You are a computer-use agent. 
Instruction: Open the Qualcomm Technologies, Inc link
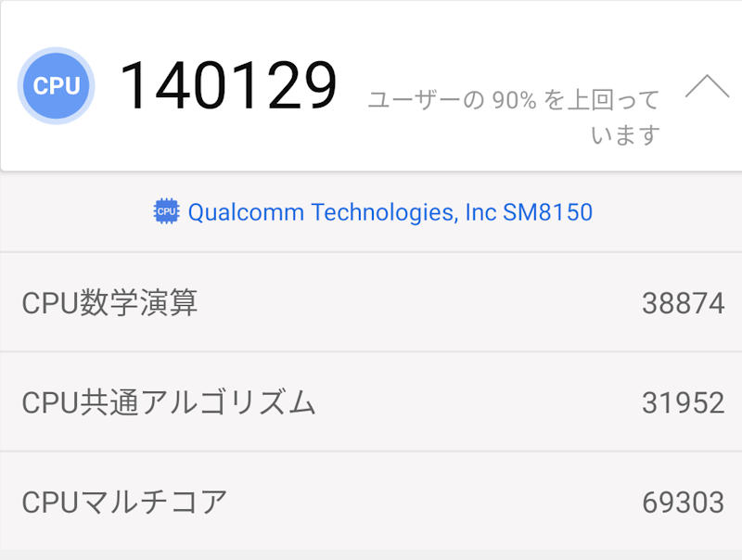342,212
